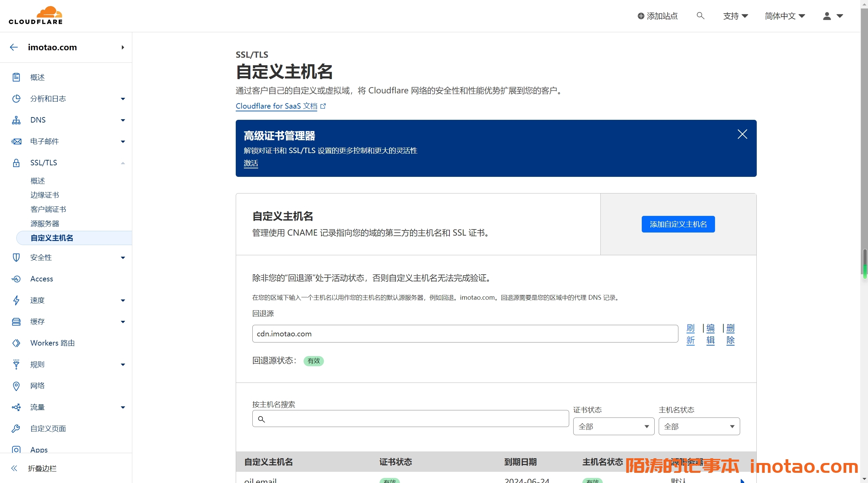Click the SSL/TLS sidebar icon
The image size is (868, 483).
[x=17, y=162]
